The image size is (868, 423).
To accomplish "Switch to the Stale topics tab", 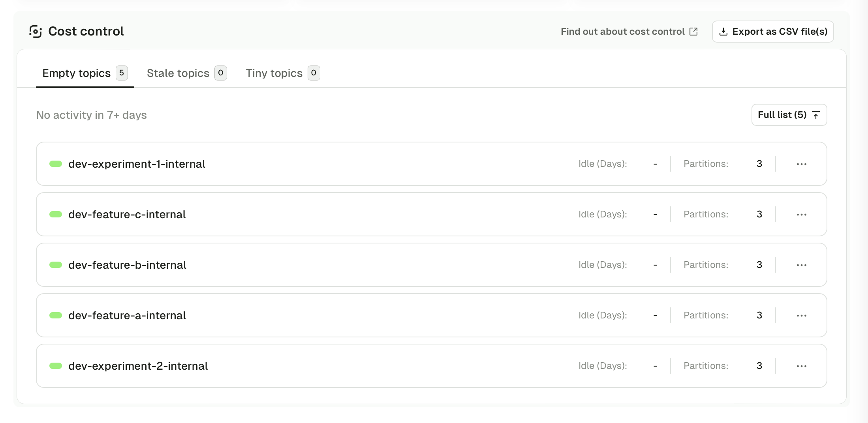I will click(178, 73).
